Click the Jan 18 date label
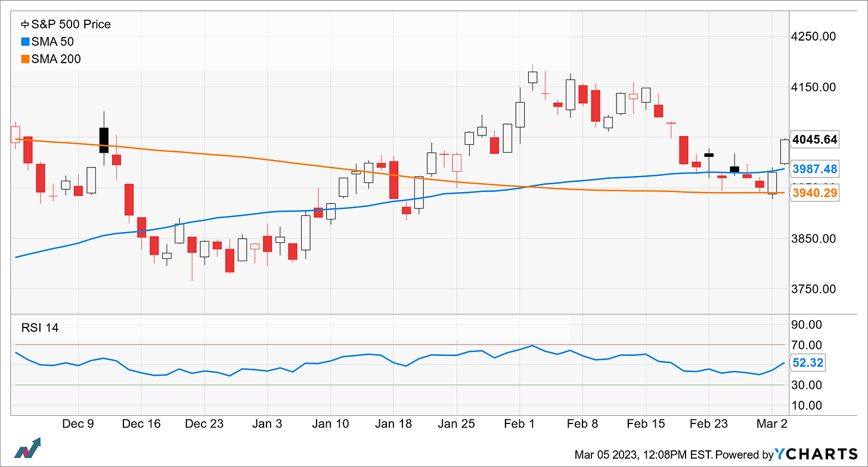This screenshot has height=467, width=868. click(393, 424)
